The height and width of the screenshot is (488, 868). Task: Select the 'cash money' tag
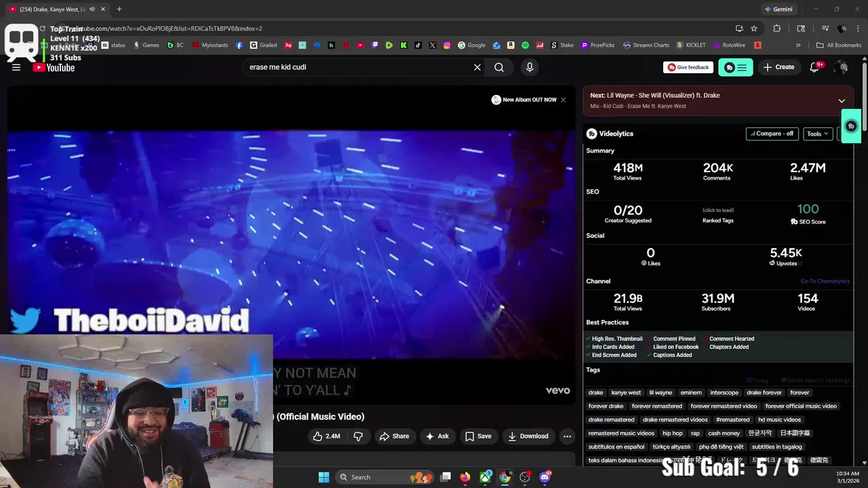click(x=724, y=433)
